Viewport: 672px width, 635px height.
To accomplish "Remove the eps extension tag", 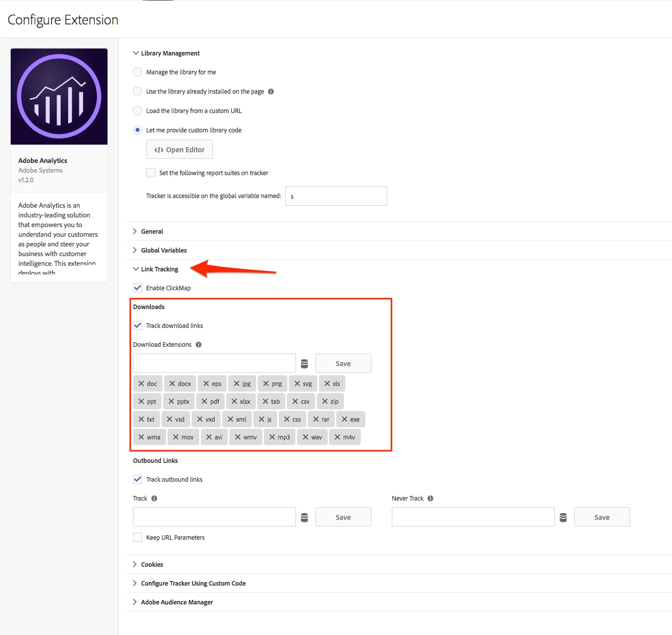I will (x=206, y=383).
